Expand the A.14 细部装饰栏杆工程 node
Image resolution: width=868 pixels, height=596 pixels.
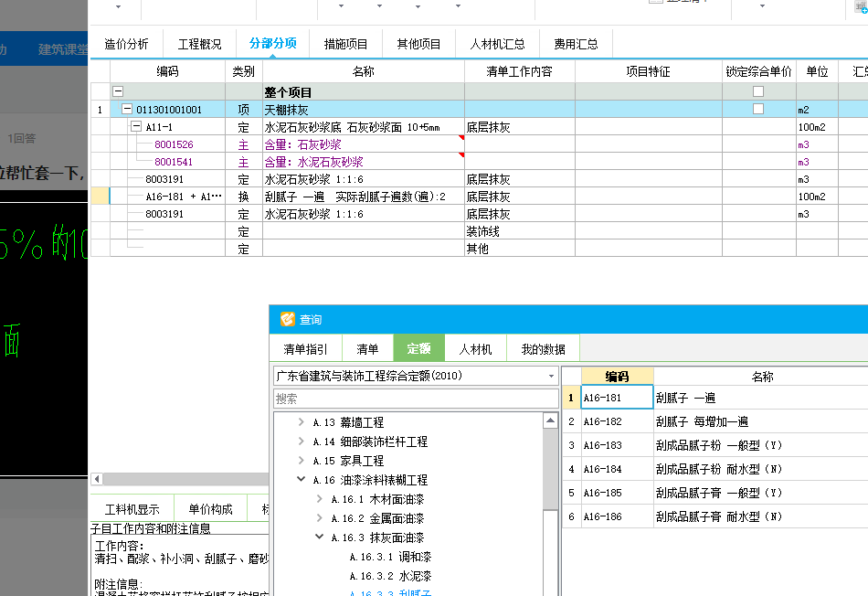[301, 442]
